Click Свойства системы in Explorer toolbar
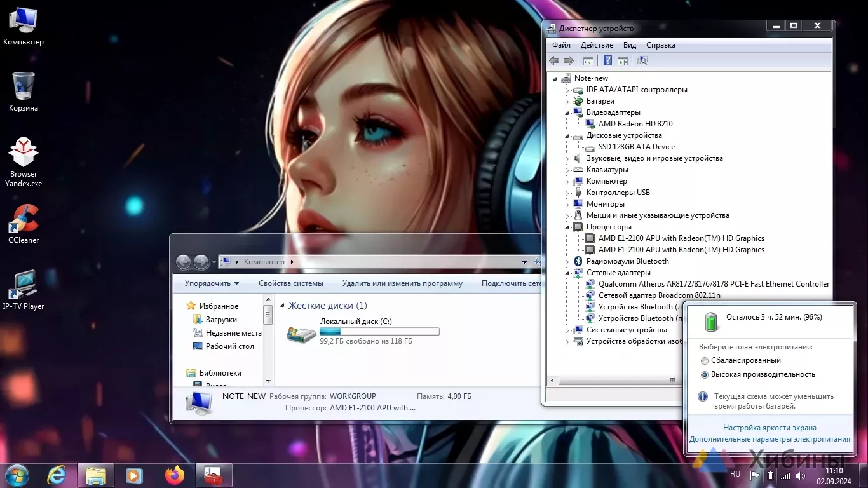This screenshot has height=488, width=868. (x=291, y=283)
